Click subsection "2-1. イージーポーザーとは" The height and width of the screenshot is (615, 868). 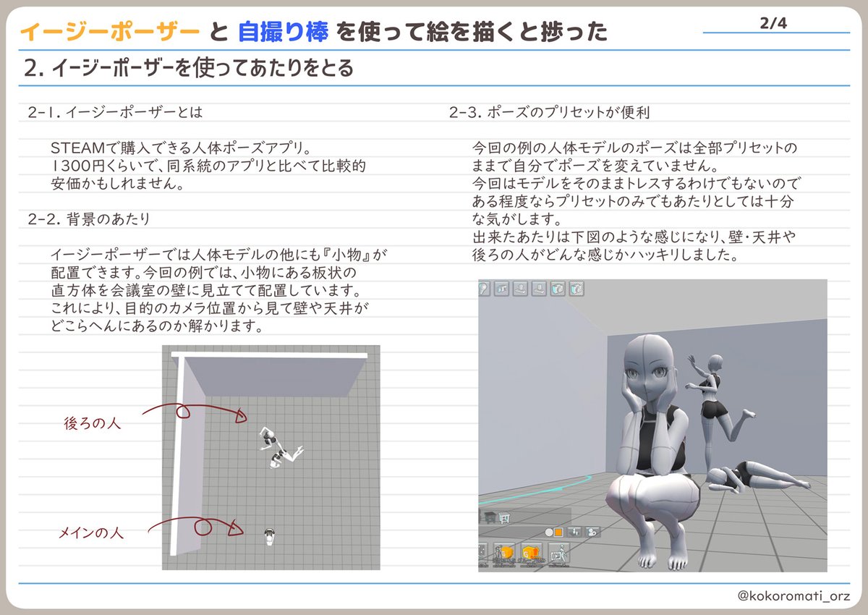pyautogui.click(x=115, y=113)
